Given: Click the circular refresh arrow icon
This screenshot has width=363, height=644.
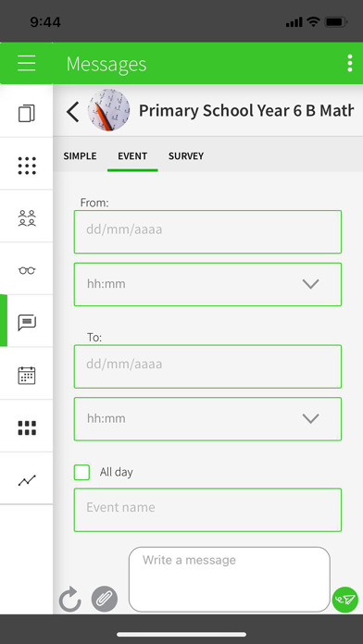Looking at the screenshot, I should [x=70, y=600].
